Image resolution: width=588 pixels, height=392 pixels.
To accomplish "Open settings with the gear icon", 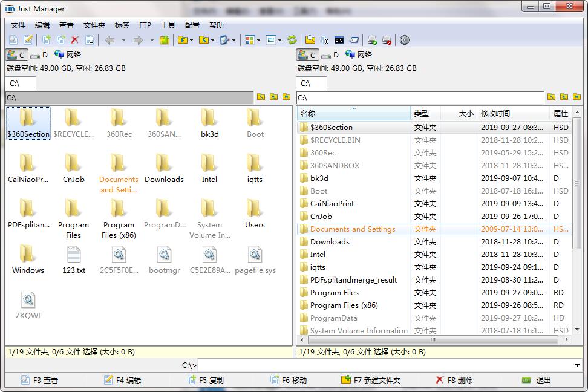I will [405, 40].
